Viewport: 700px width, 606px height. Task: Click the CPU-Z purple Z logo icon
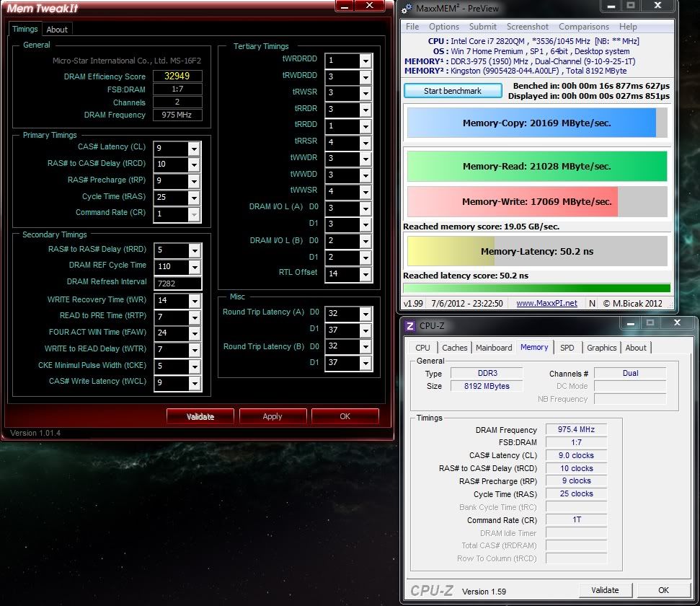[x=409, y=326]
